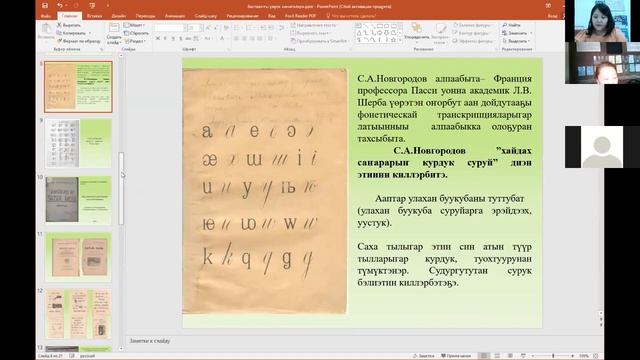Toggle text Shadow formatting button
This screenshot has height=360, width=640.
click(x=181, y=38)
